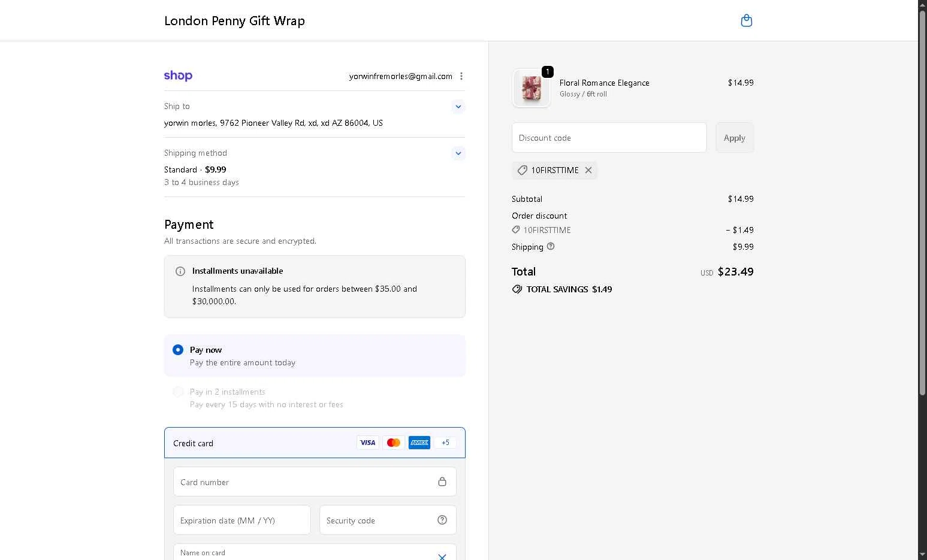Viewport: 927px width, 560px height.
Task: Expand the Shipping method section
Action: point(458,153)
